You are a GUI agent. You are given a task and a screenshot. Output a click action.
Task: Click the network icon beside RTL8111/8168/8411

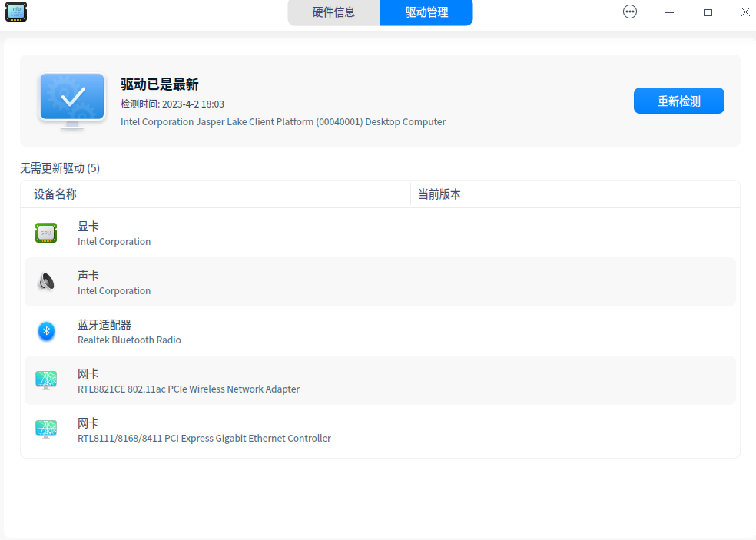(46, 429)
